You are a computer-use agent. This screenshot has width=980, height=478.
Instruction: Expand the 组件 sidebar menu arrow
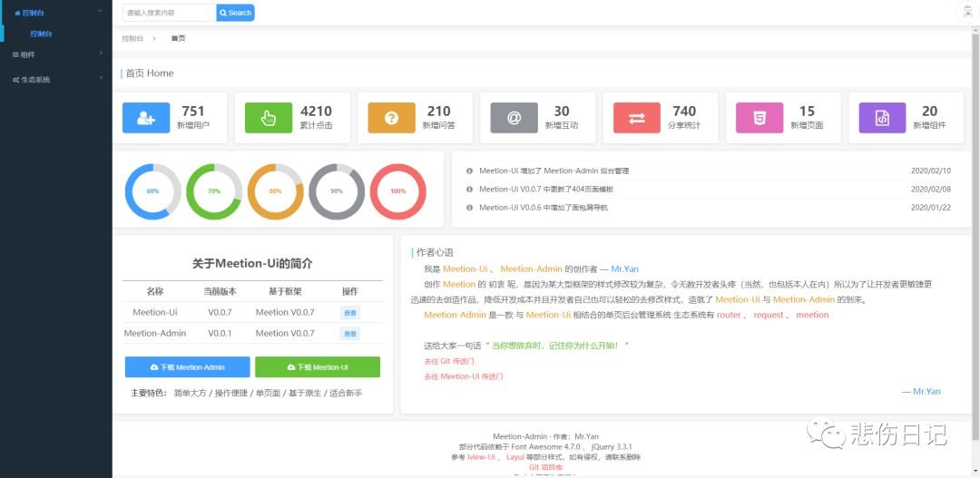pos(101,54)
